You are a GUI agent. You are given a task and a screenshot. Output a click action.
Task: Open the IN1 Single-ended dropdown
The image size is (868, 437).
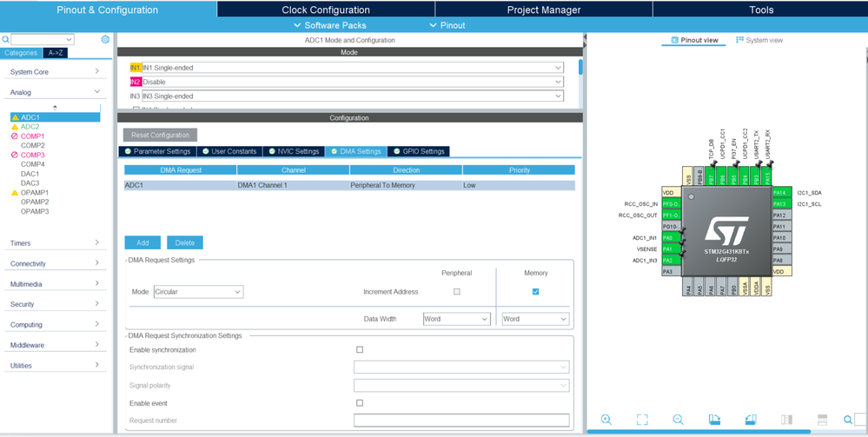(353, 68)
